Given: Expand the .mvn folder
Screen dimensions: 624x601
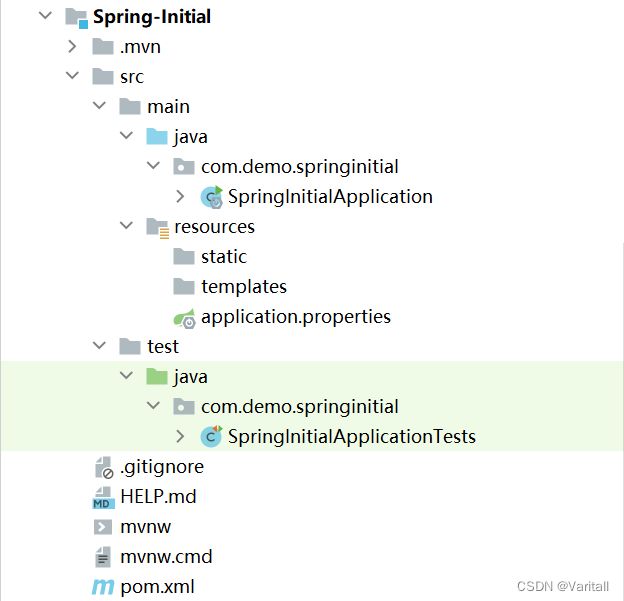Looking at the screenshot, I should pyautogui.click(x=72, y=47).
